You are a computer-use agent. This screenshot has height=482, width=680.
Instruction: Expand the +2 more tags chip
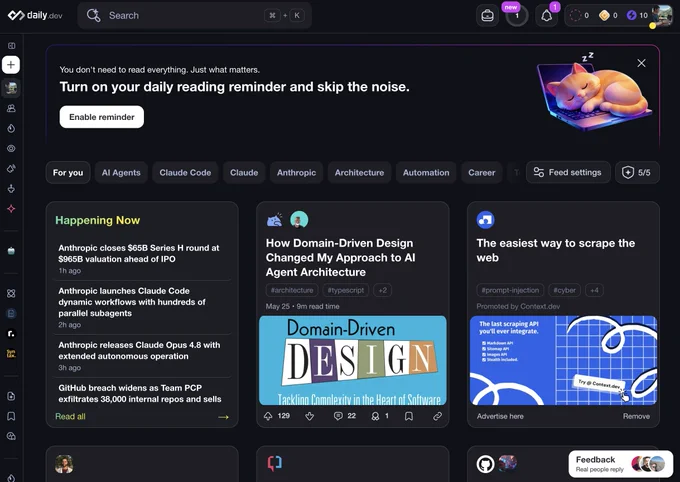[382, 290]
